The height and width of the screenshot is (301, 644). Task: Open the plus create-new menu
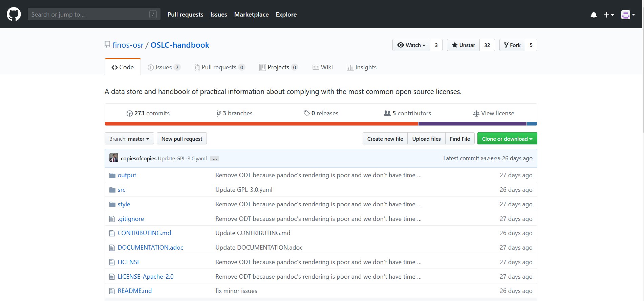[608, 15]
